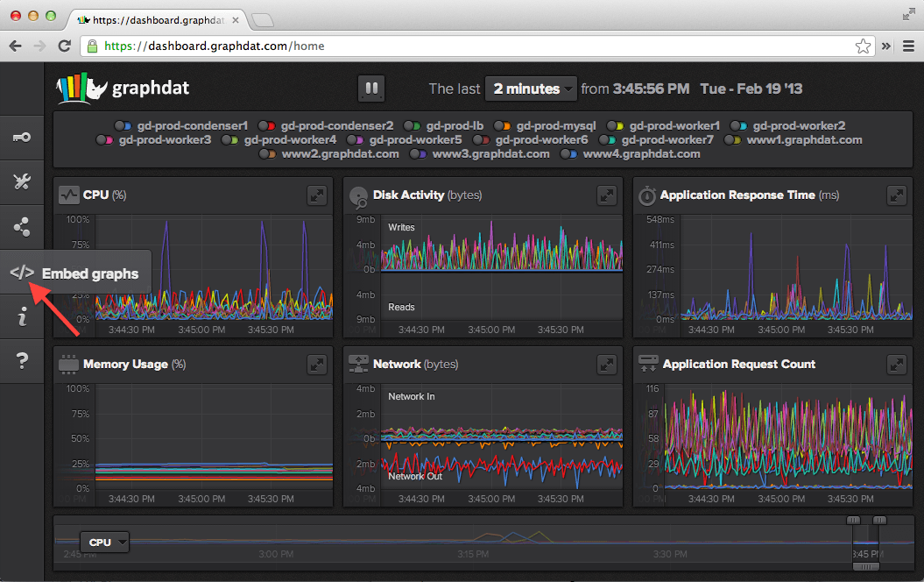Screen dimensions: 924x582
Task: Open the CPU metric dropdown on timeline
Action: pyautogui.click(x=104, y=542)
